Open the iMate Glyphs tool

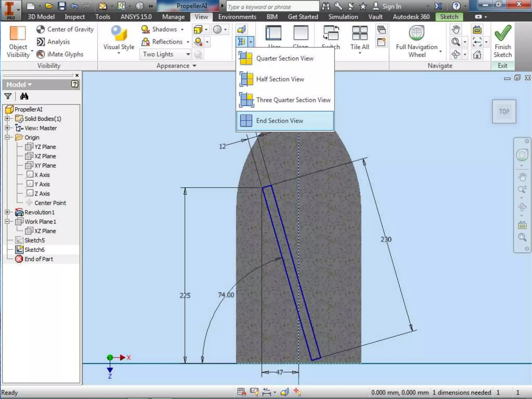click(x=41, y=54)
